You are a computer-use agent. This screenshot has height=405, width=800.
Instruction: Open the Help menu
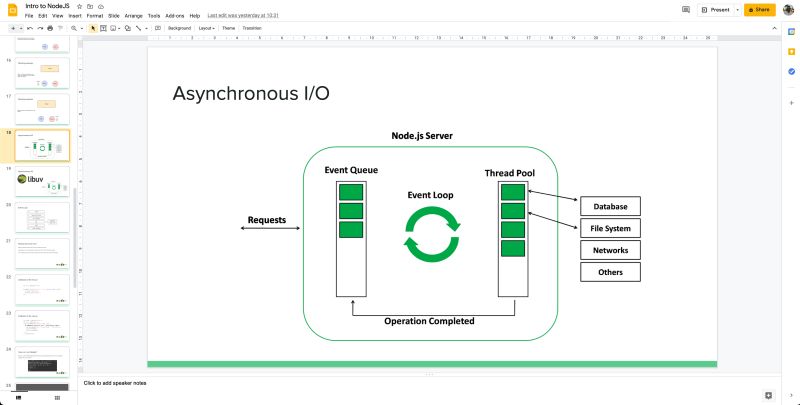click(195, 16)
